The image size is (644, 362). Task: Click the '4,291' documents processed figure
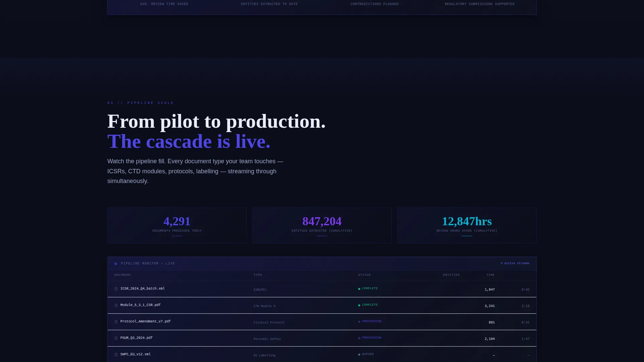pyautogui.click(x=177, y=222)
